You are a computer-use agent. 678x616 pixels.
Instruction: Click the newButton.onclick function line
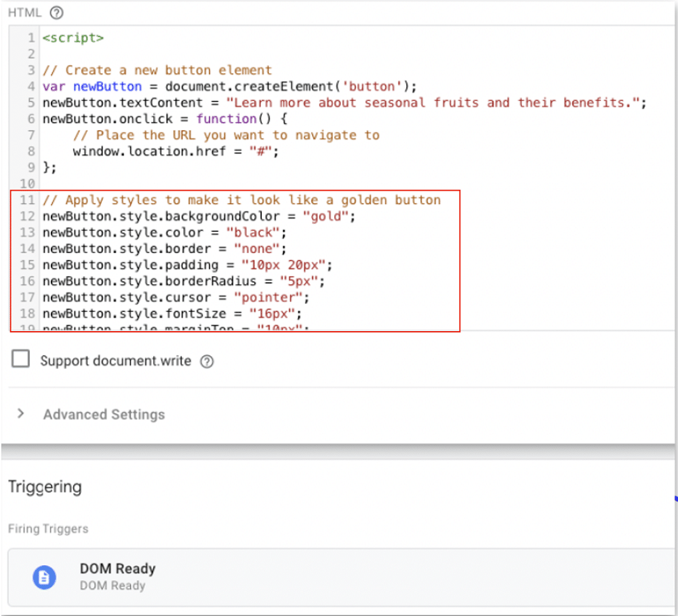coord(165,119)
